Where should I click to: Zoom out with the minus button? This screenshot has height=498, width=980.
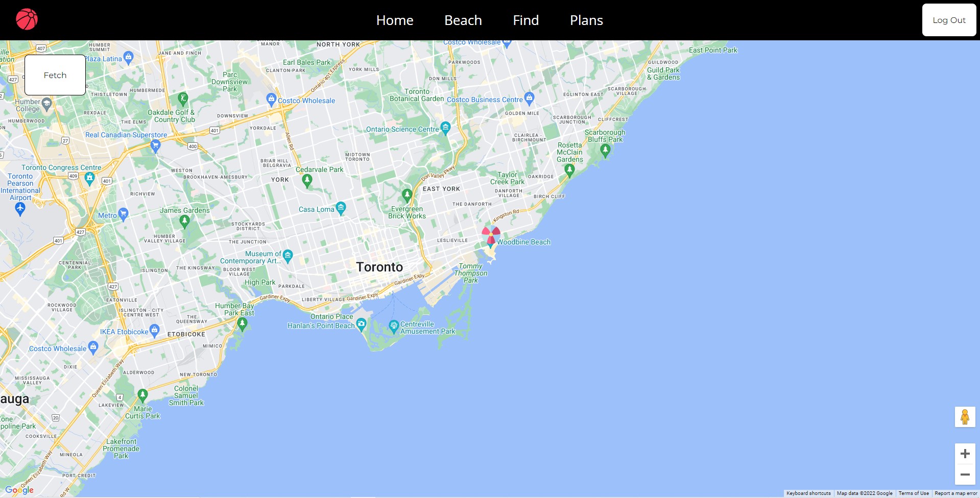click(965, 475)
